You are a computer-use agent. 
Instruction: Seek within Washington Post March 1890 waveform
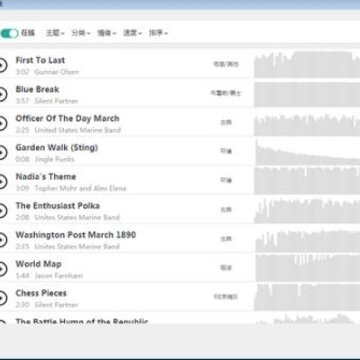307,241
